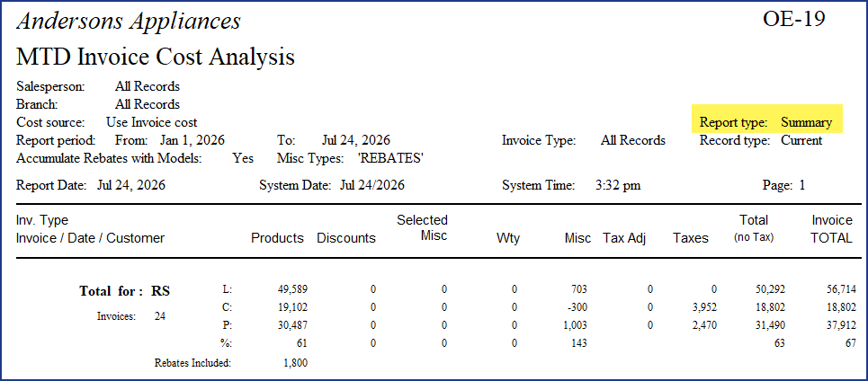The height and width of the screenshot is (381, 868).
Task: Click the report code 'OE-19'
Action: pyautogui.click(x=794, y=18)
